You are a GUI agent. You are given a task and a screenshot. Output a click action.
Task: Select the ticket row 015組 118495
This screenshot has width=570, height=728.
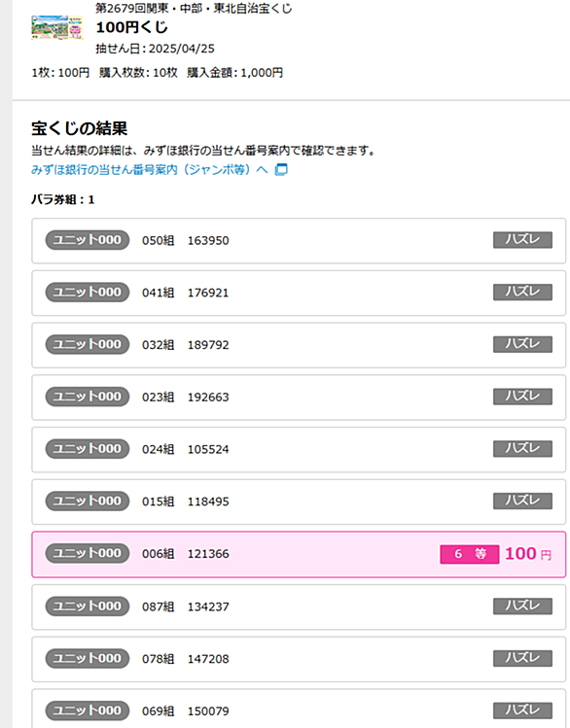point(299,502)
